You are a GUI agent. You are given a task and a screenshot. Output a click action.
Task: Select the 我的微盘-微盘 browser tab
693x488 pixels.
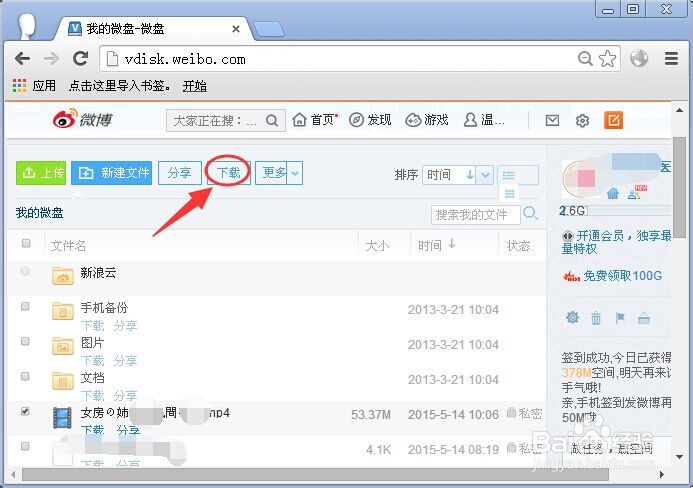[154, 29]
